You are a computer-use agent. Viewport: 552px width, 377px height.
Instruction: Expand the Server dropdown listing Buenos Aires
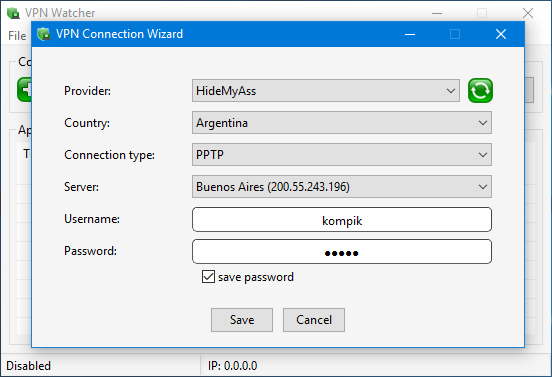pyautogui.click(x=342, y=187)
